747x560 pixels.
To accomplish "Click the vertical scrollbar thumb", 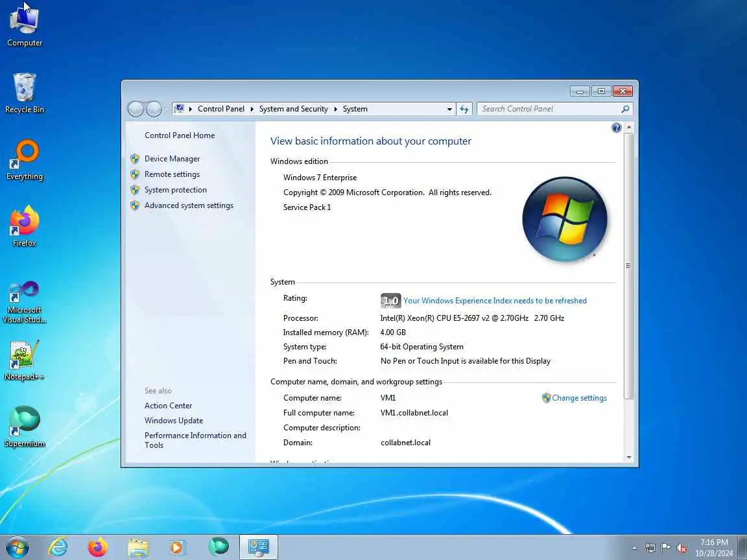I will click(x=629, y=266).
